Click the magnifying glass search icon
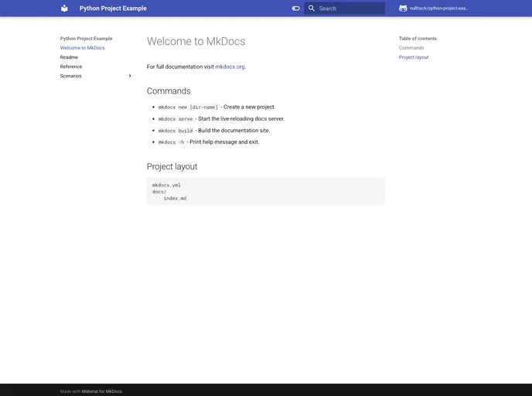Screen dimensions: 532x396 [311, 9]
